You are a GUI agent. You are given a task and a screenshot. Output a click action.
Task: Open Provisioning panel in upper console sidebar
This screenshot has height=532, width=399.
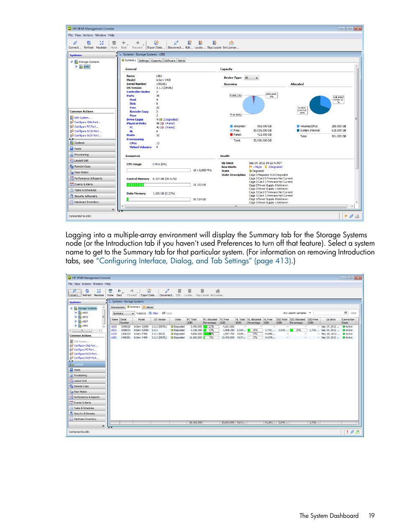coord(92,154)
